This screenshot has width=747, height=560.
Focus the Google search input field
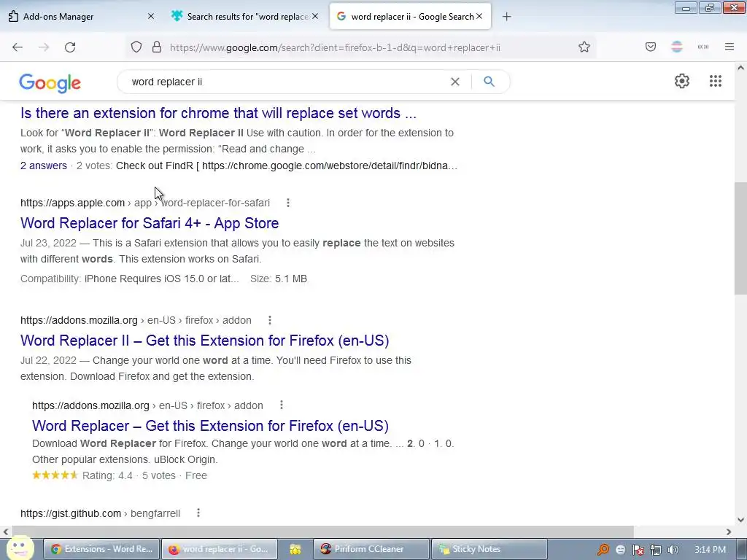tap(286, 82)
